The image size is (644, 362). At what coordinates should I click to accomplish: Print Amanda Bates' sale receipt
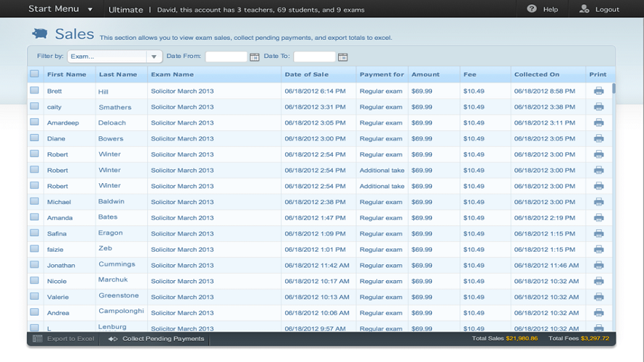[x=598, y=217]
